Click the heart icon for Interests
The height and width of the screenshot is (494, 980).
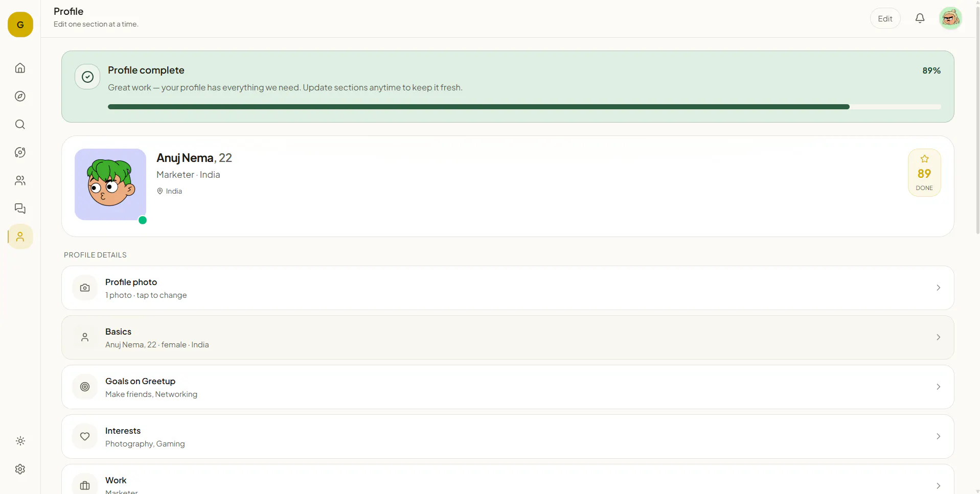[x=85, y=436]
